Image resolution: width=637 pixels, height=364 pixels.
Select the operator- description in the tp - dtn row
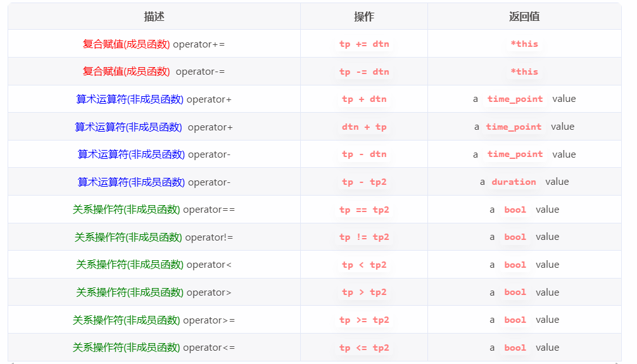point(154,154)
